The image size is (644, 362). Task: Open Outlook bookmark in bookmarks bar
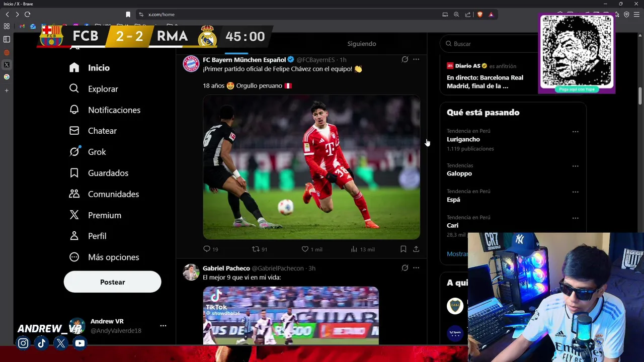point(33,26)
